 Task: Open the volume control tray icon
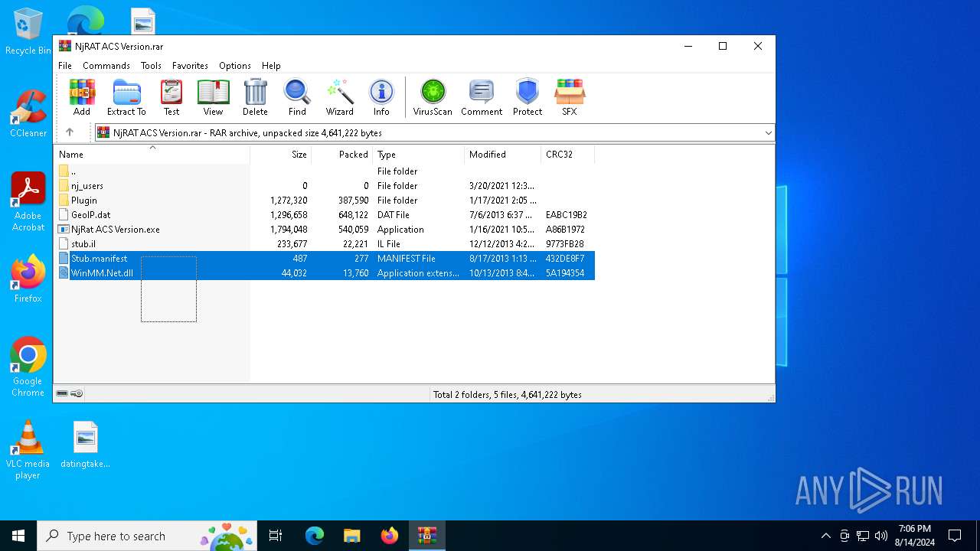881,536
